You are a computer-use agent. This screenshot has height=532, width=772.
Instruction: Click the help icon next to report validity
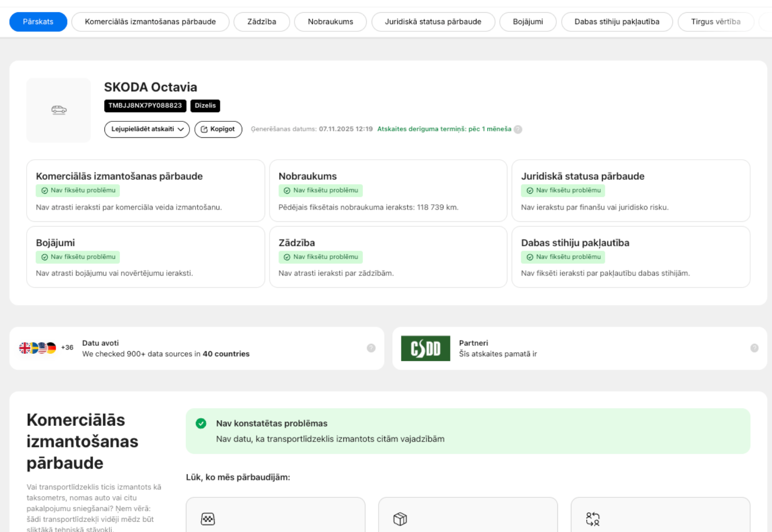518,129
